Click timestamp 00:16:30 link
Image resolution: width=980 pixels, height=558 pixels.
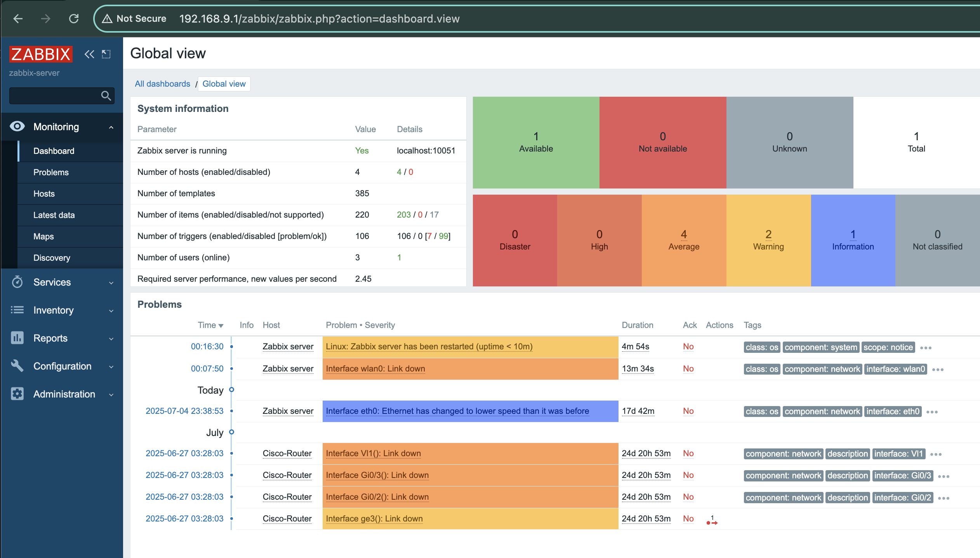tap(207, 346)
